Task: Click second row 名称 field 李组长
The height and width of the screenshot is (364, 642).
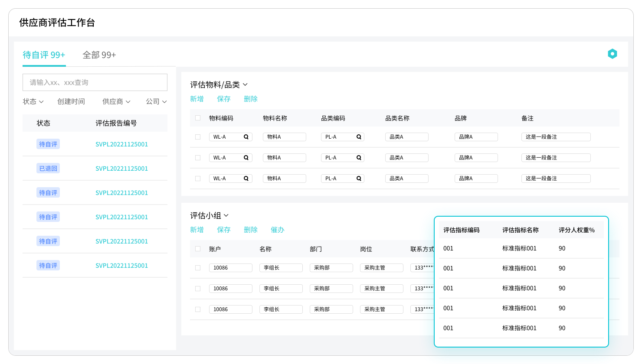Action: [281, 289]
